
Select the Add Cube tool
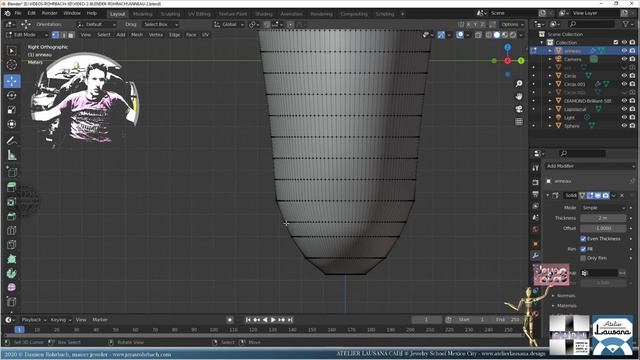(x=12, y=172)
